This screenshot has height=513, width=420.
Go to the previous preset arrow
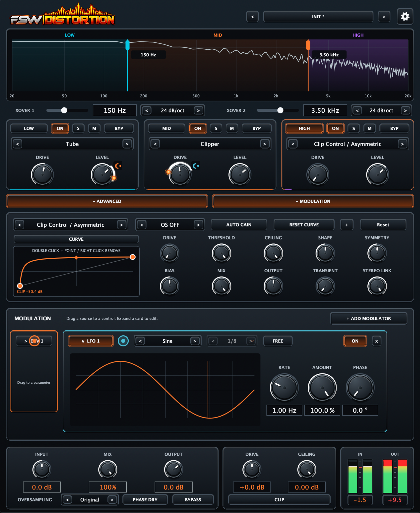click(x=252, y=17)
